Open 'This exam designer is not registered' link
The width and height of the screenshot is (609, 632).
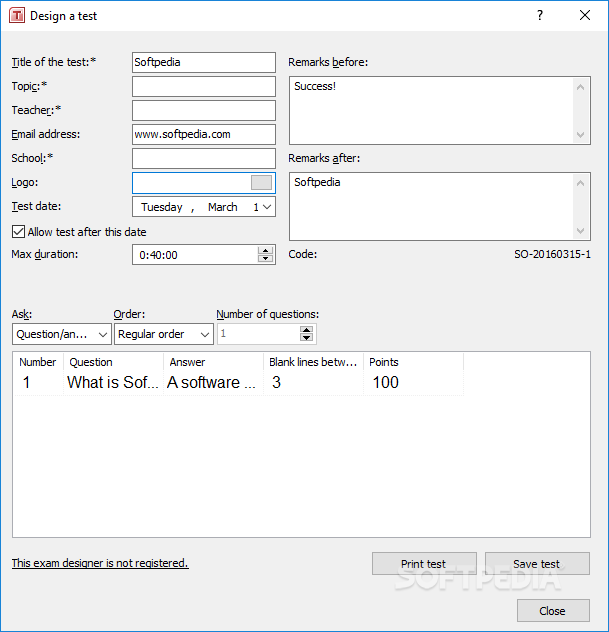pyautogui.click(x=100, y=563)
